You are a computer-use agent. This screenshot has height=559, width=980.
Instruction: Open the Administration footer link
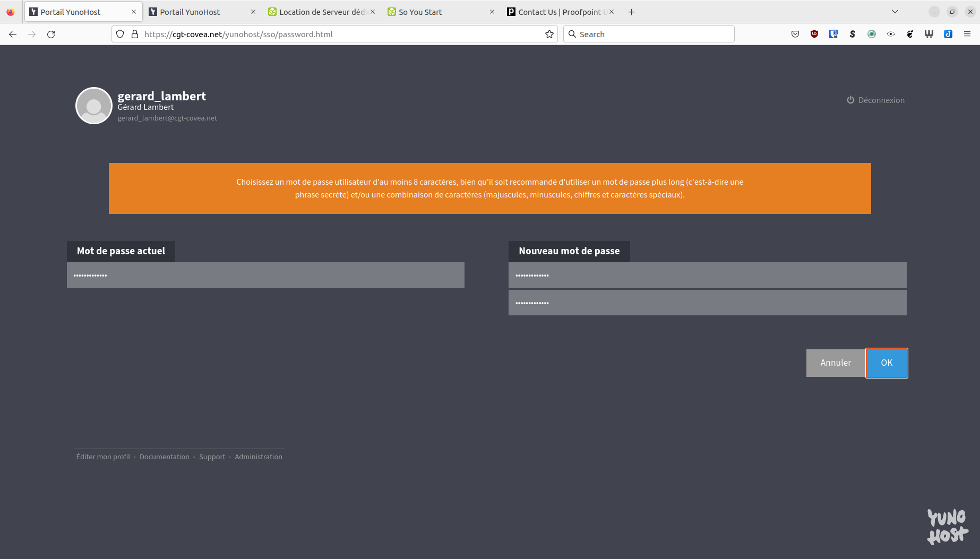(259, 457)
